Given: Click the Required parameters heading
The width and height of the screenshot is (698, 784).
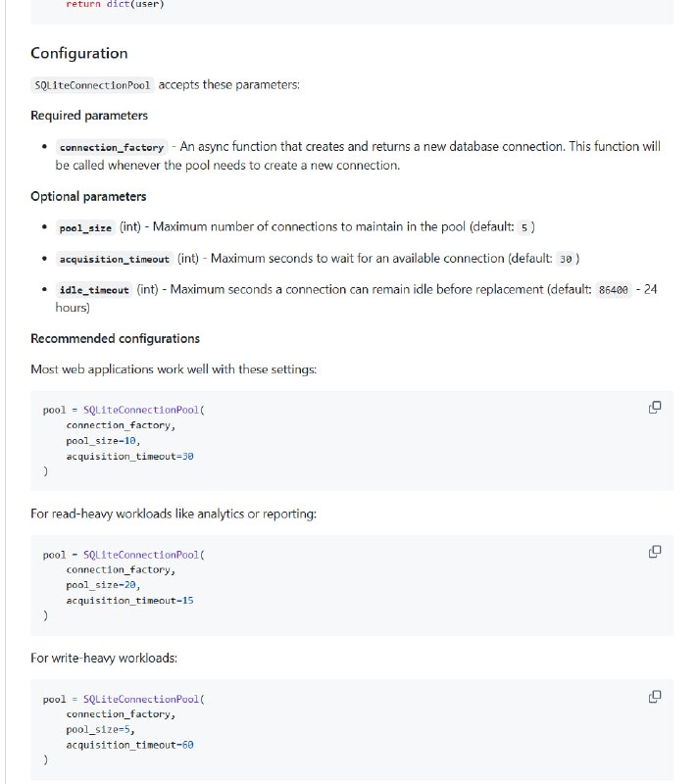Looking at the screenshot, I should (x=93, y=115).
